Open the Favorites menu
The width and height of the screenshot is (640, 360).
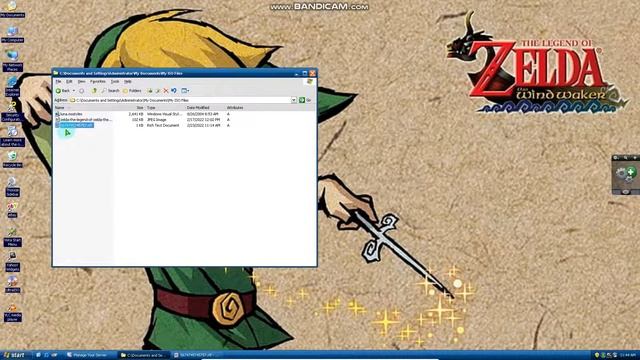click(98, 82)
